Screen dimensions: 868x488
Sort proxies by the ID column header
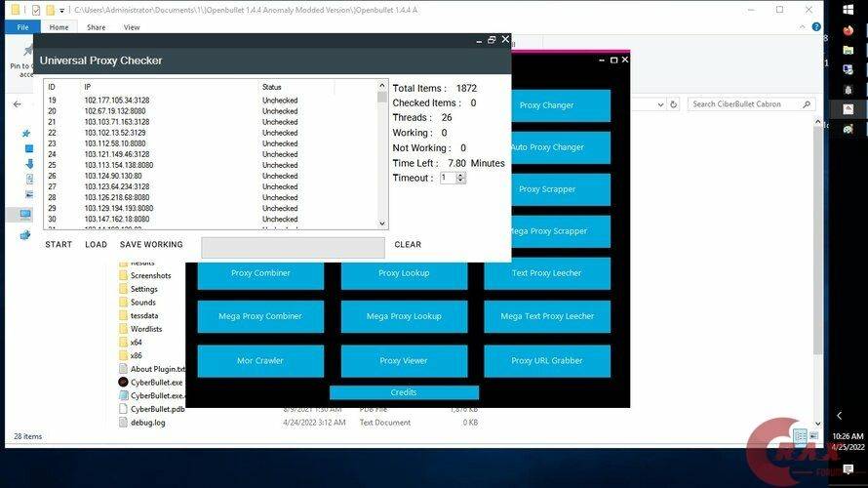[x=52, y=87]
